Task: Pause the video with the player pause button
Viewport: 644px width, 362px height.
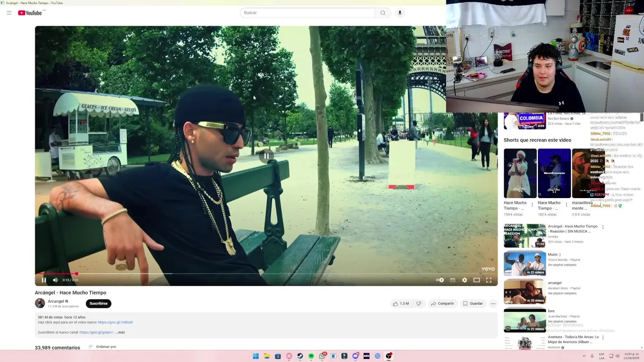Action: click(44, 280)
